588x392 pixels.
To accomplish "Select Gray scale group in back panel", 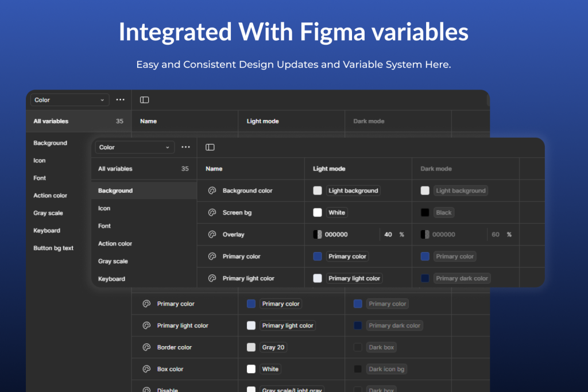I will pos(48,214).
